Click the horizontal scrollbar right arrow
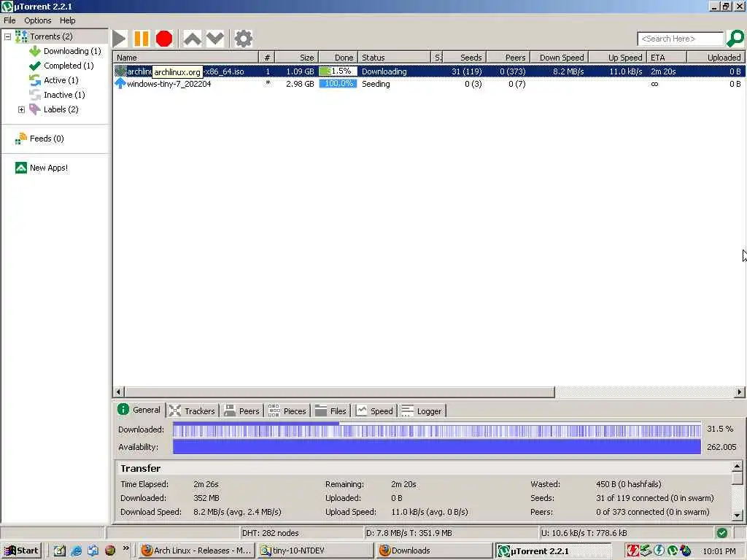This screenshot has width=747, height=560. tap(740, 392)
